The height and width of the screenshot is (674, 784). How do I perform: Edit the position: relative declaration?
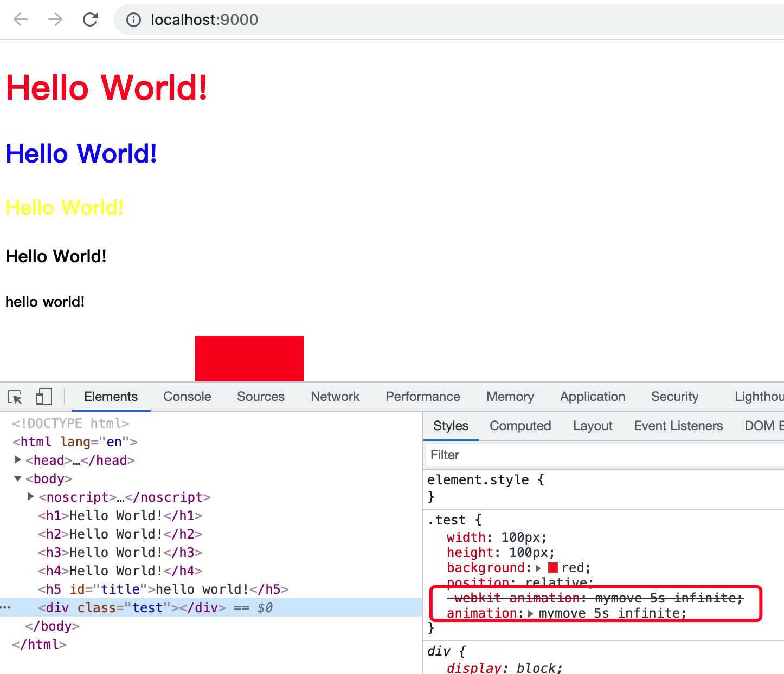coord(520,583)
